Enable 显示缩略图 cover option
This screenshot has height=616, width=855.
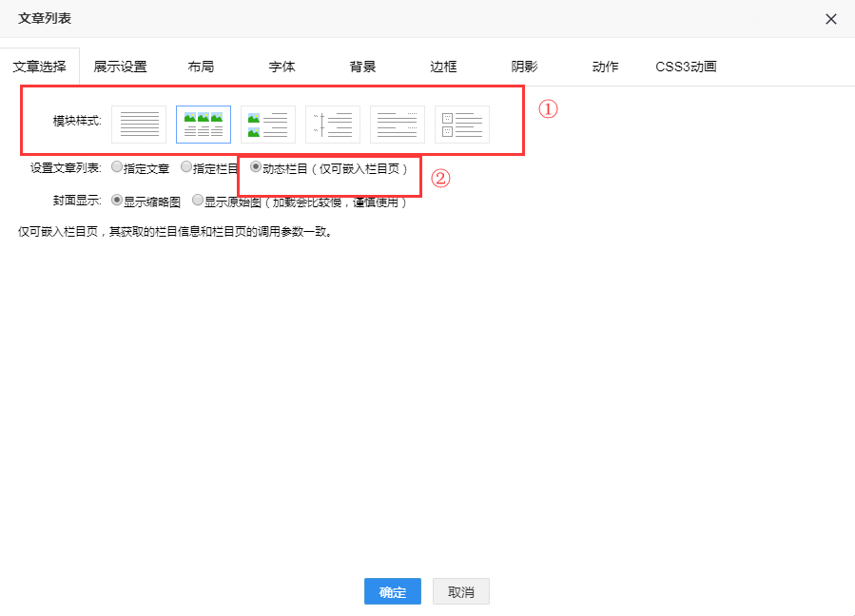(117, 201)
